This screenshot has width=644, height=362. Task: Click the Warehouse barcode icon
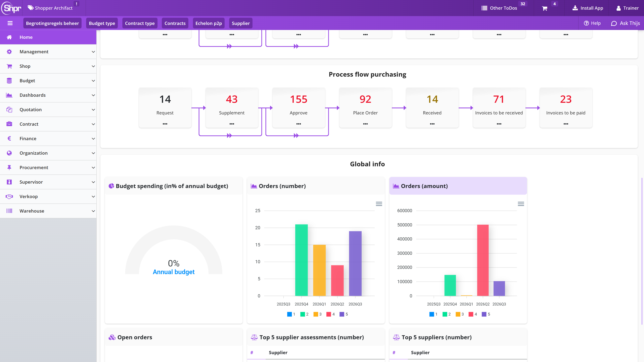9,211
